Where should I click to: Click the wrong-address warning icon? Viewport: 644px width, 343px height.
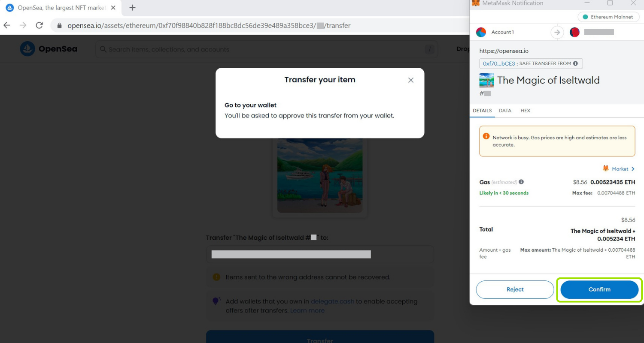click(217, 277)
